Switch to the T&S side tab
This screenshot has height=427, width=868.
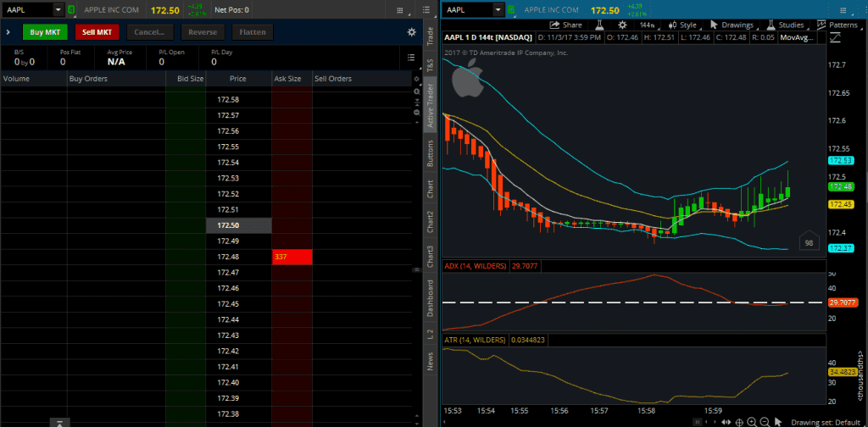430,63
